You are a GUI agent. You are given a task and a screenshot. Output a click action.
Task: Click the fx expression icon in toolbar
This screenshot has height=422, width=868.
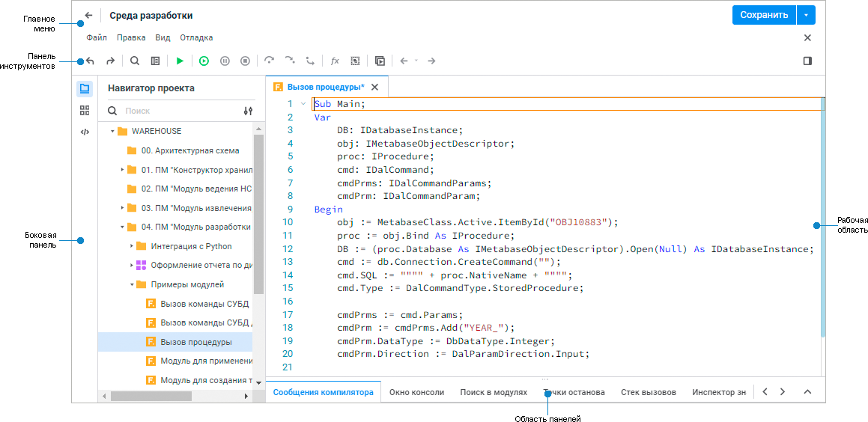click(x=335, y=61)
